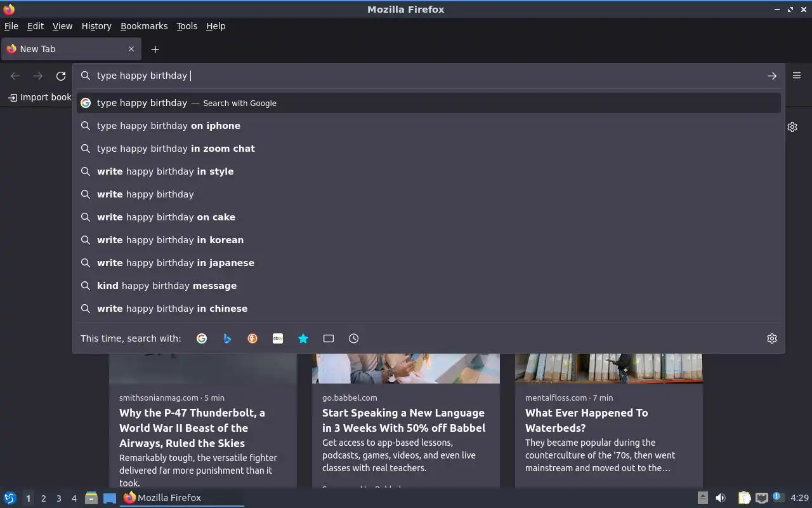812x508 pixels.
Task: Open the File menu
Action: 11,26
